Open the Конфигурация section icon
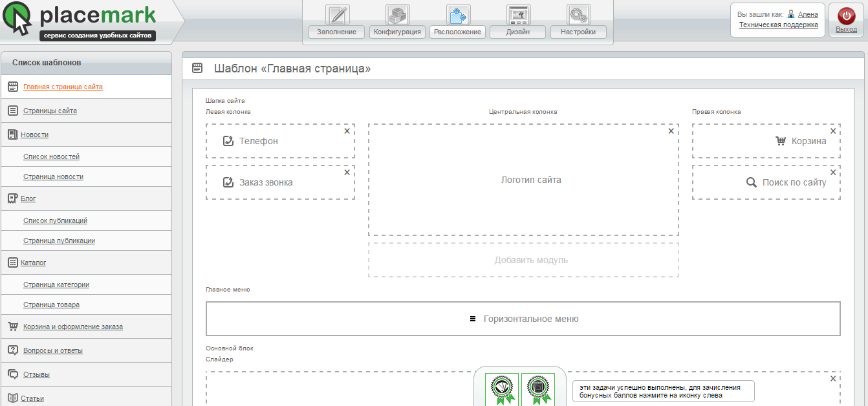Screen dimensions: 868x406 coord(398,15)
